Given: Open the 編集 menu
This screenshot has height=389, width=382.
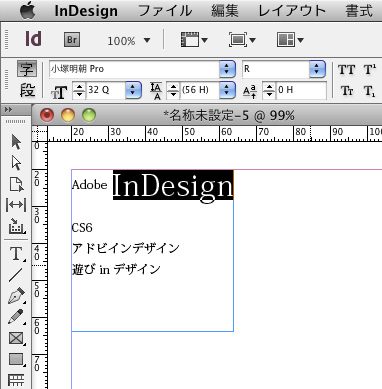Looking at the screenshot, I should (225, 11).
